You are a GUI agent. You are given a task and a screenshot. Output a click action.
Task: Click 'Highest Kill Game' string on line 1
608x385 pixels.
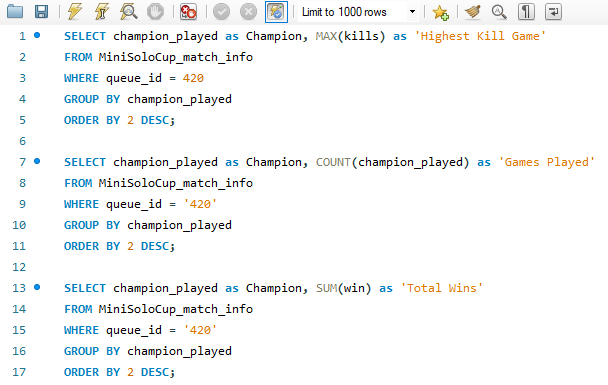click(x=480, y=36)
